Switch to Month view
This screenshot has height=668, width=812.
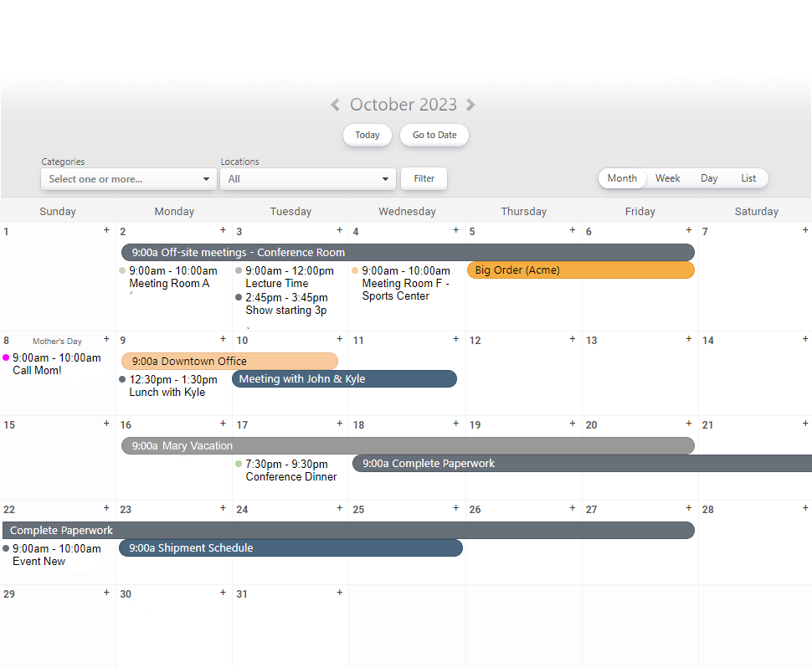coord(622,178)
